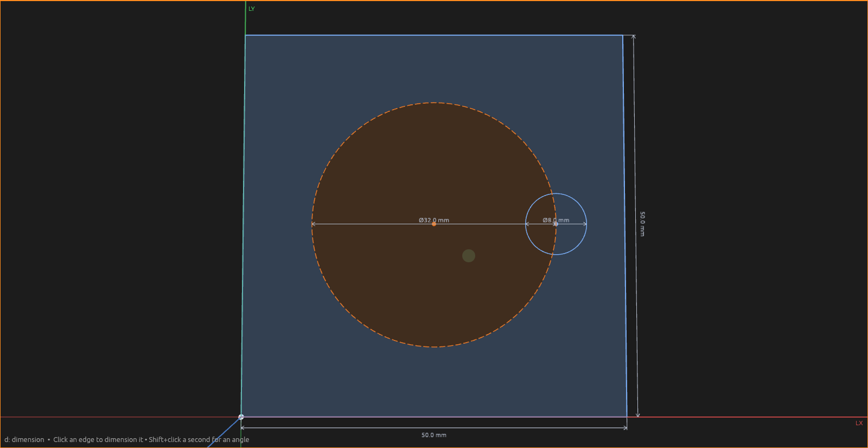Select the Ø32.0 mm diameter dimension label
The width and height of the screenshot is (868, 448).
click(x=434, y=220)
